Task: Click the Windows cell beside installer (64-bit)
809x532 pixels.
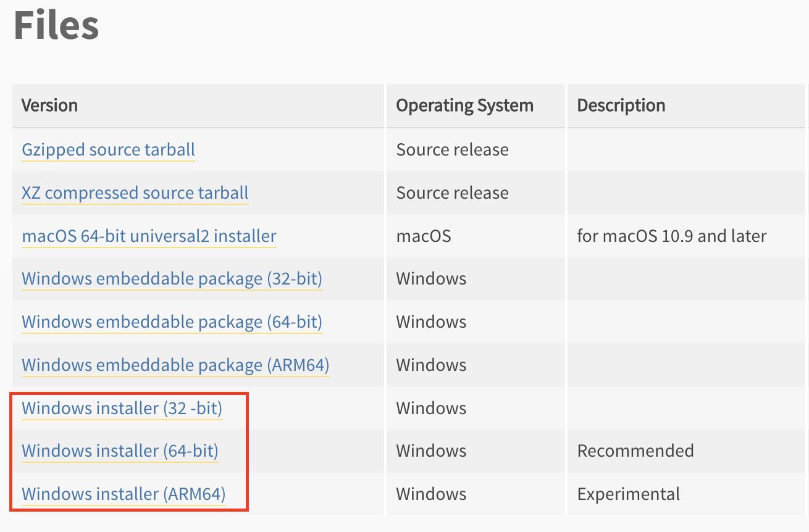Action: 431,451
